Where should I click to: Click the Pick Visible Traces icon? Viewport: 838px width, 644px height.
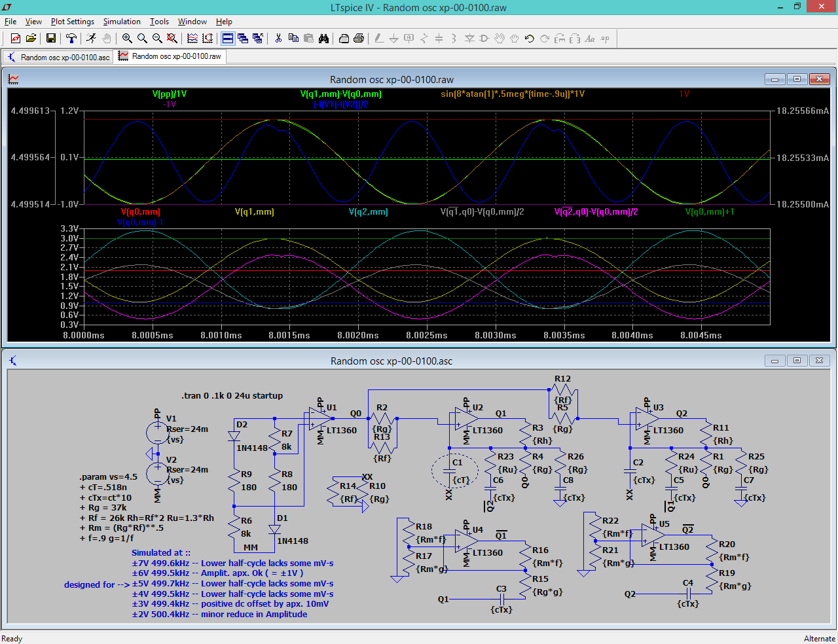point(192,39)
